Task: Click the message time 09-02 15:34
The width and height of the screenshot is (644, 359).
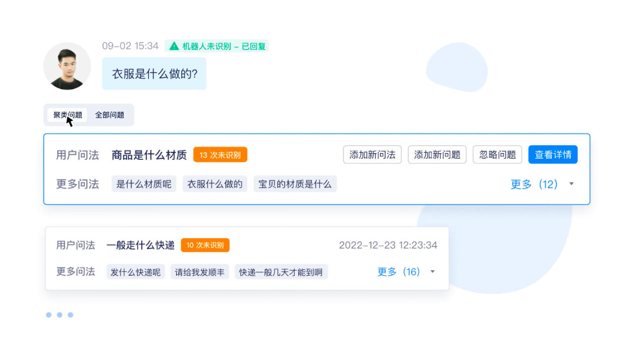Action: coord(130,46)
